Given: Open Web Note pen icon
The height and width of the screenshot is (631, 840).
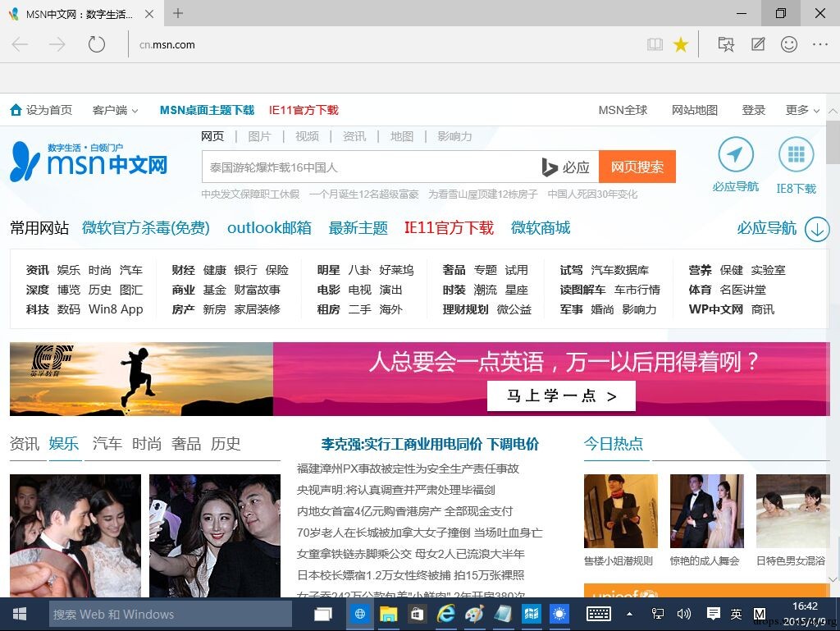Looking at the screenshot, I should click(x=758, y=44).
